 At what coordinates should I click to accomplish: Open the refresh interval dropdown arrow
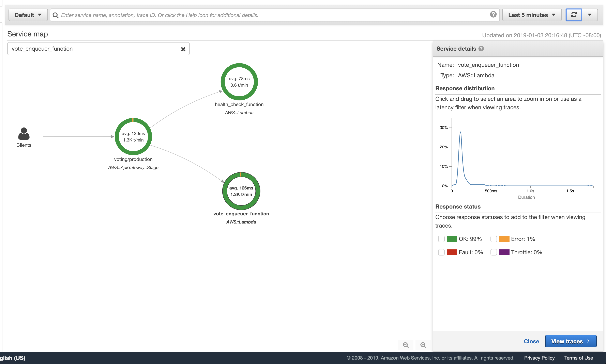click(x=590, y=15)
